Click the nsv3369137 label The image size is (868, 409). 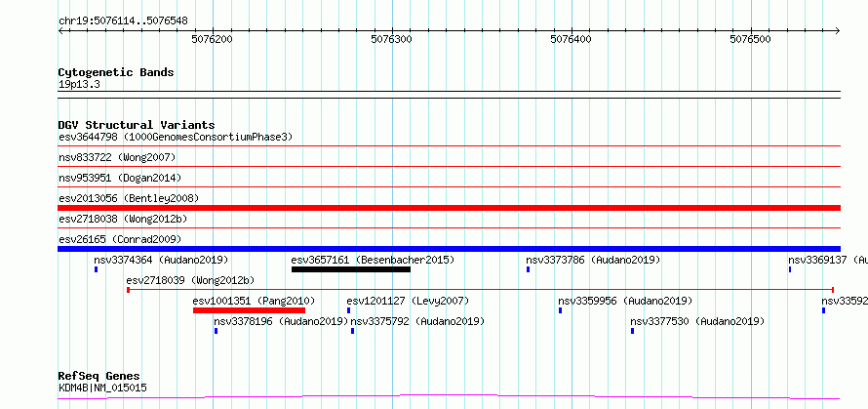coord(828,260)
